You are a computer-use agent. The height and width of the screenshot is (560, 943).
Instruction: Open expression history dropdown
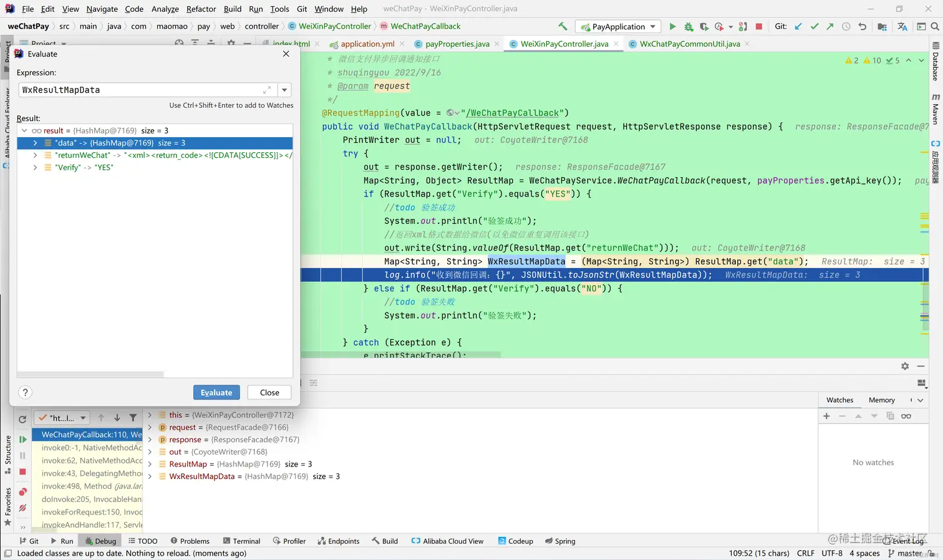pos(284,90)
